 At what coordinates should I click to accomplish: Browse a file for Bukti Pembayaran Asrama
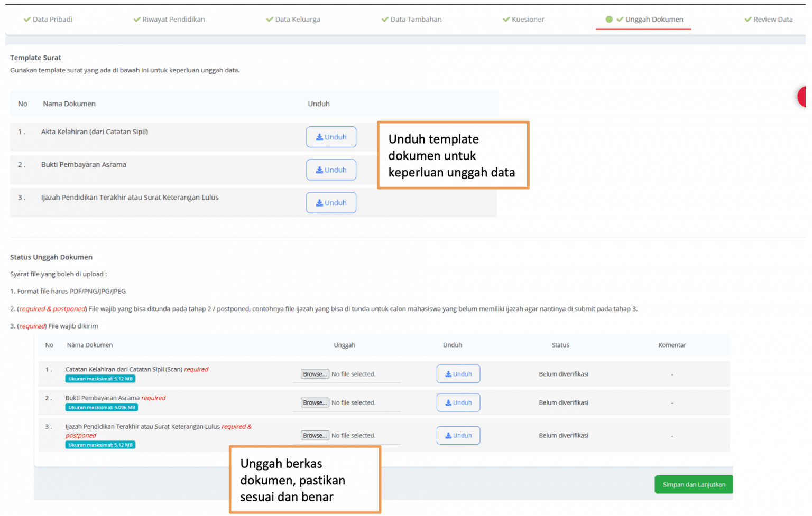315,402
